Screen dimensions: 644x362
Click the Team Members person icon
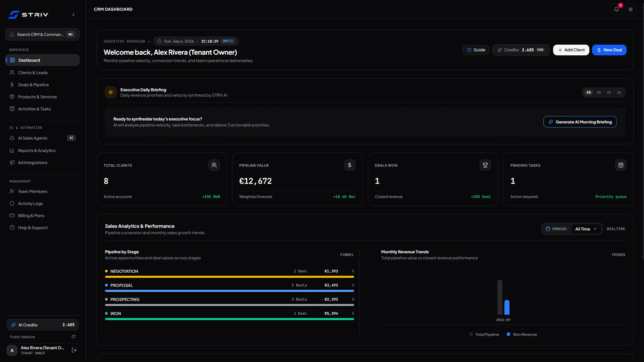point(12,192)
